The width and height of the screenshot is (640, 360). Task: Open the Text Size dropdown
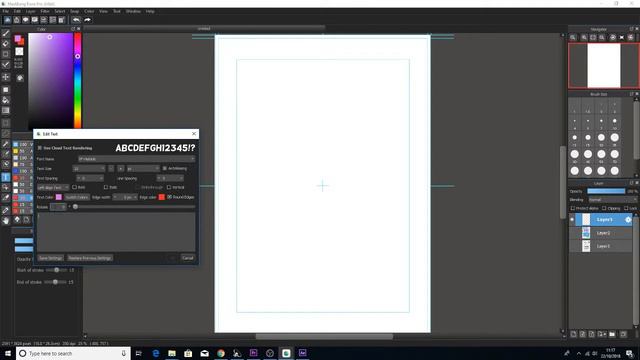click(x=89, y=169)
